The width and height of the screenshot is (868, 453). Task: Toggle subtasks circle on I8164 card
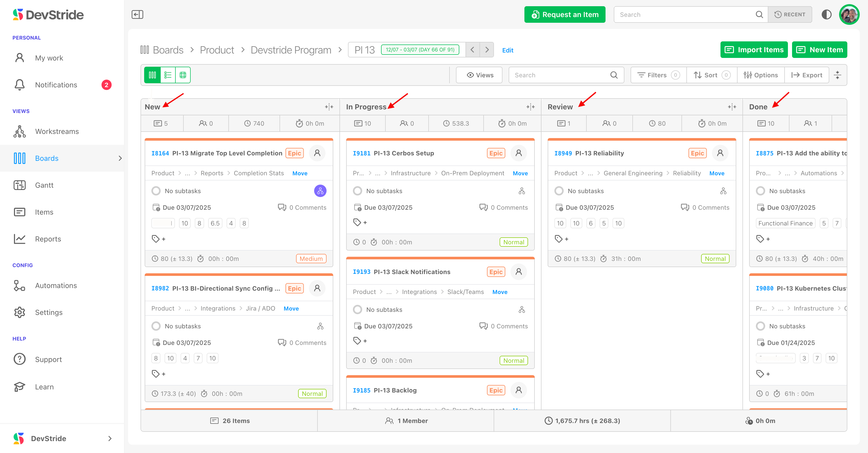pos(156,191)
